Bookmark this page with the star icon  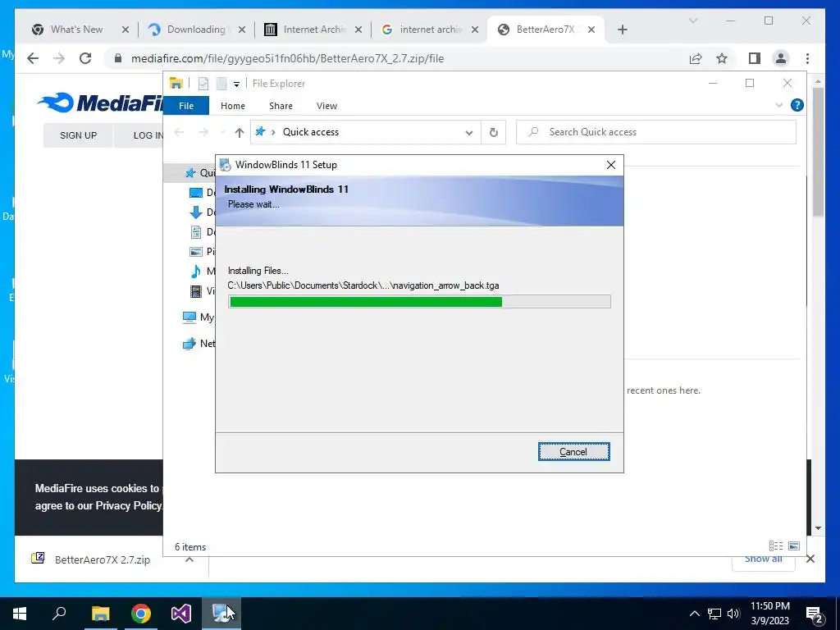(x=722, y=58)
